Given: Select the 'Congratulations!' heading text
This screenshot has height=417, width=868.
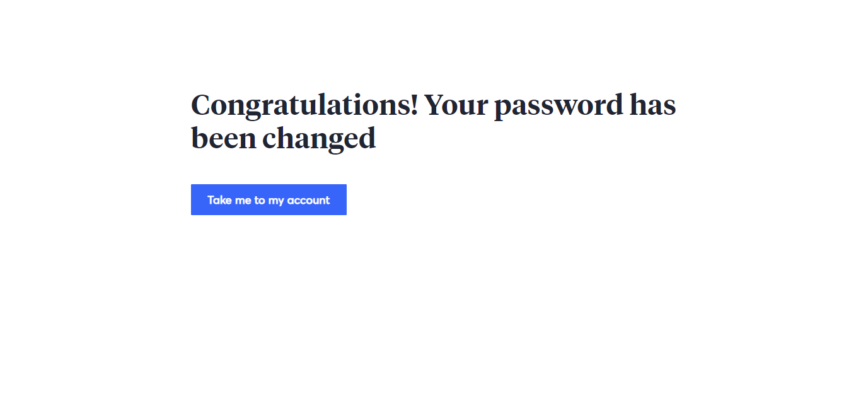Looking at the screenshot, I should click(304, 105).
